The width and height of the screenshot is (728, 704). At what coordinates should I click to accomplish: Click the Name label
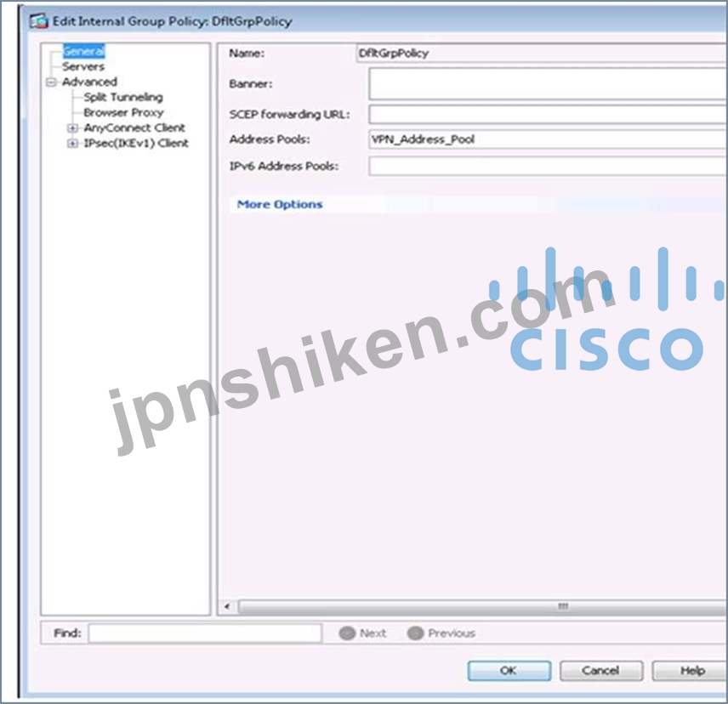tap(247, 54)
